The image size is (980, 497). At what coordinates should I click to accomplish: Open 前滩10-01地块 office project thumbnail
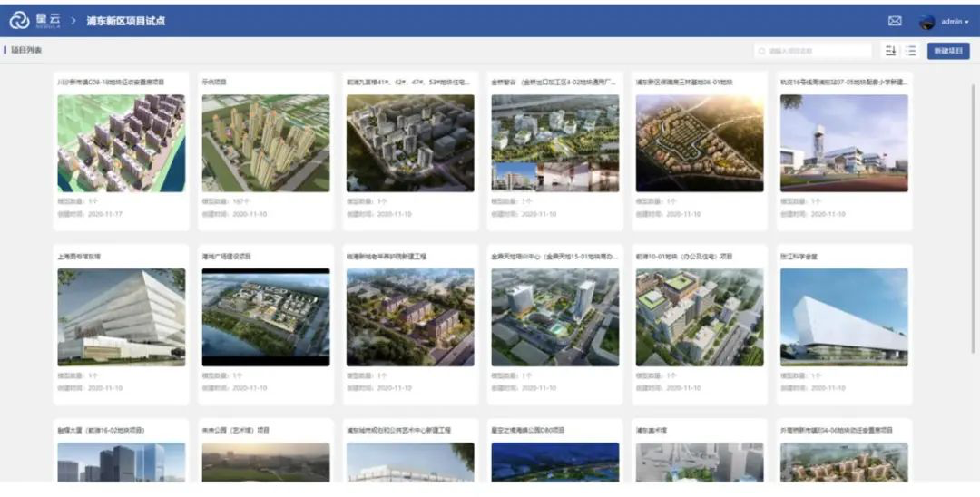(700, 317)
